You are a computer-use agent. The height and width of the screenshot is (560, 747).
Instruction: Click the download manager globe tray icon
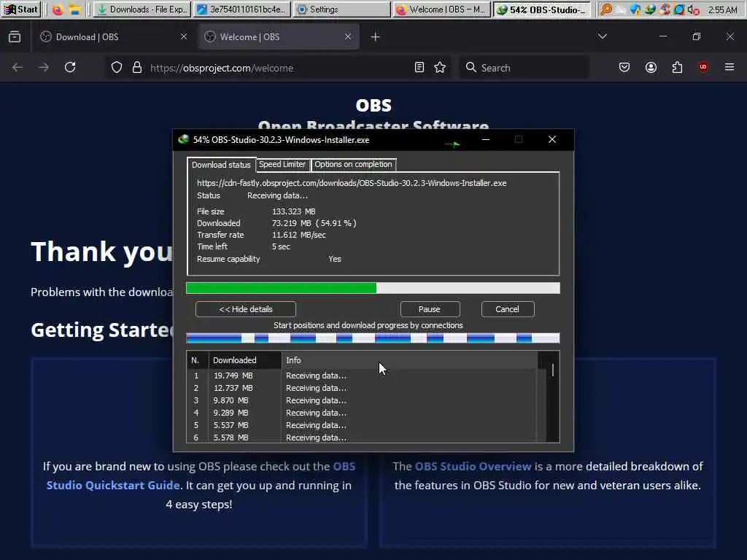650,9
